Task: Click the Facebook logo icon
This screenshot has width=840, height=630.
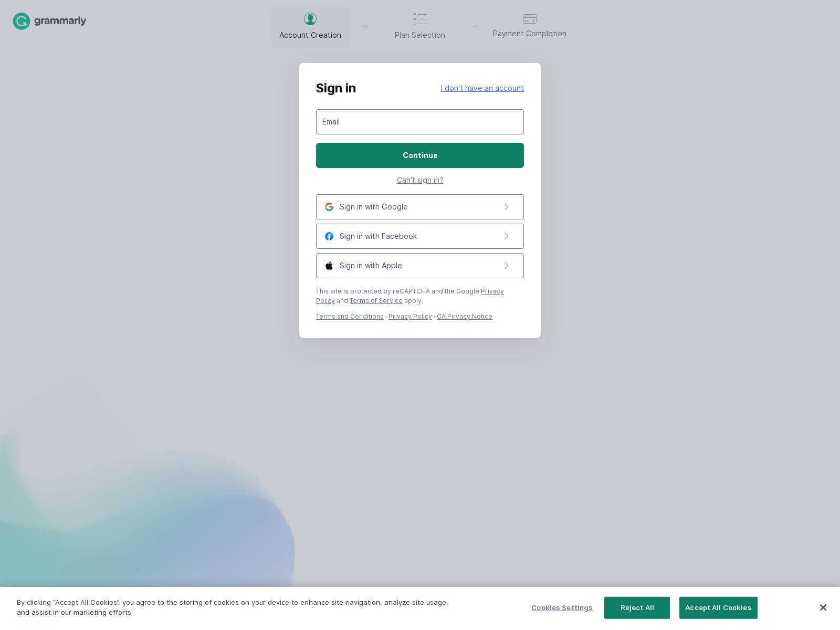Action: [x=329, y=236]
